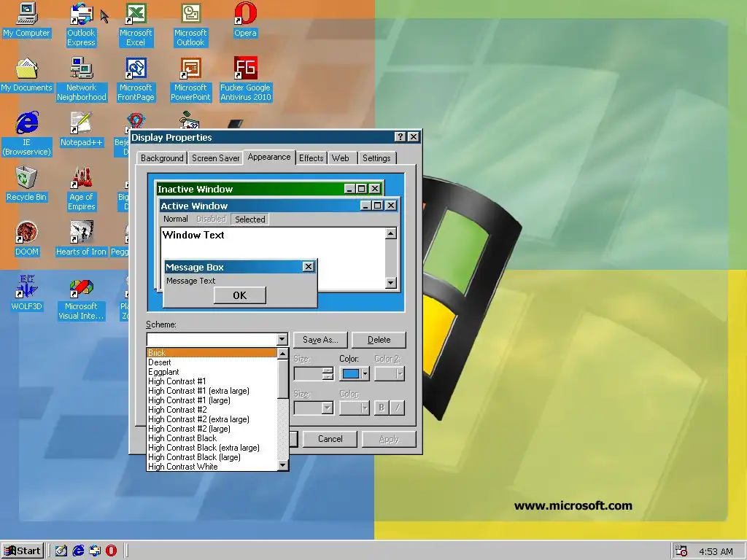Click the OK button in preview Message Box

[239, 295]
